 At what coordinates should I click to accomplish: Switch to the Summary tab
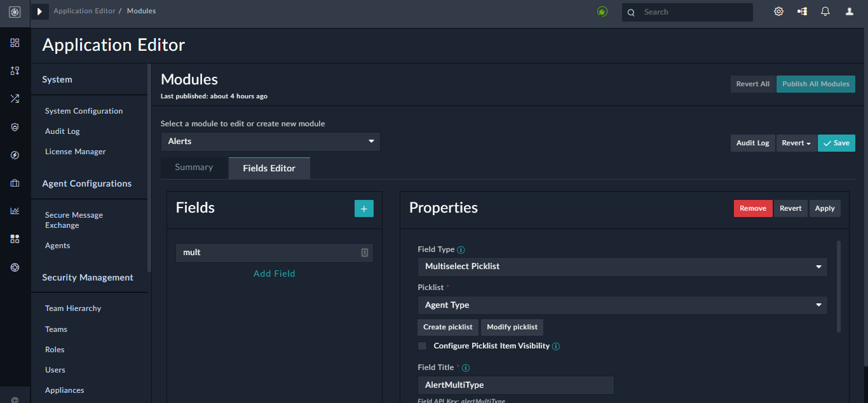[194, 167]
